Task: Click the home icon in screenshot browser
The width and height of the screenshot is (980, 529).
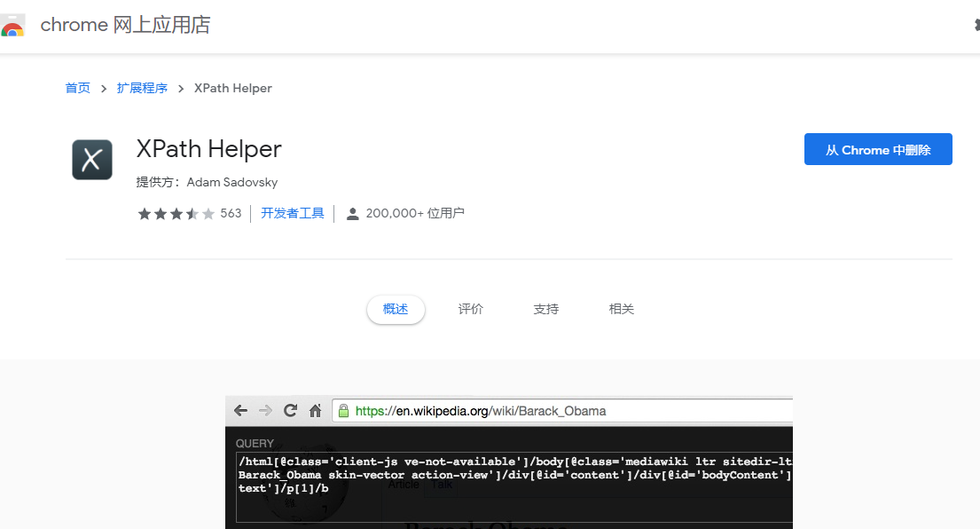Action: [x=316, y=411]
